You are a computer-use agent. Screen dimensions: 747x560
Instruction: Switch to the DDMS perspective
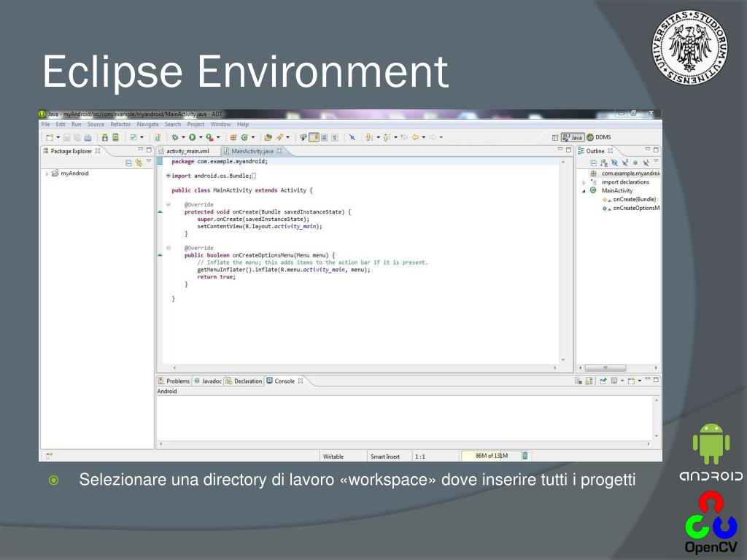599,137
